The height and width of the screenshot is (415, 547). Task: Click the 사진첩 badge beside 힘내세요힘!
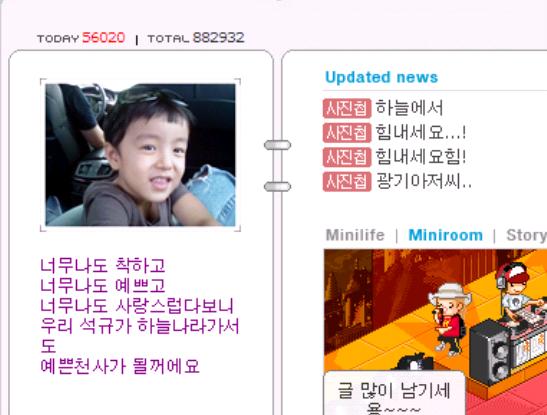[347, 157]
